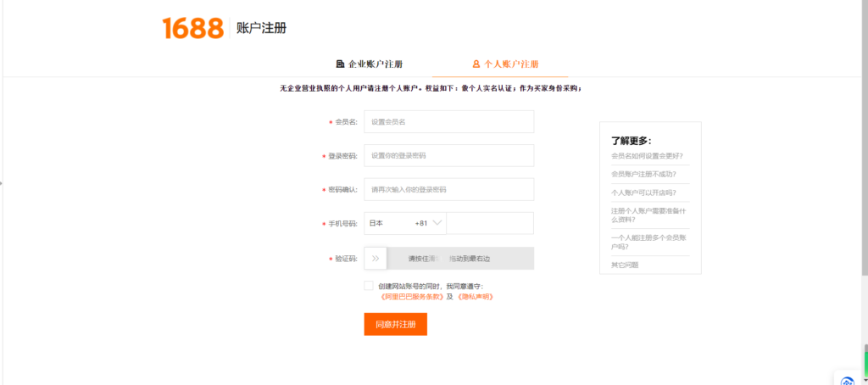Click the blue floating assistant icon

[x=847, y=382]
